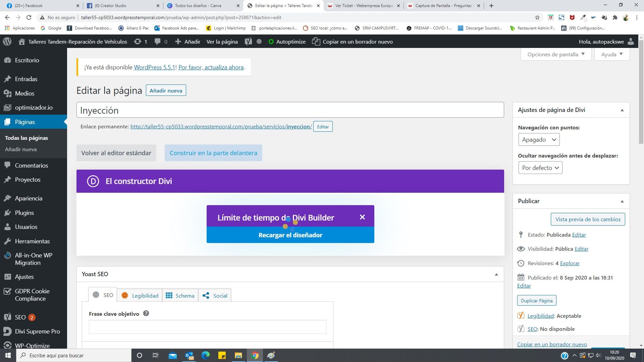The width and height of the screenshot is (644, 362).
Task: Open the Navegación con puntos dropdown
Action: [x=539, y=140]
